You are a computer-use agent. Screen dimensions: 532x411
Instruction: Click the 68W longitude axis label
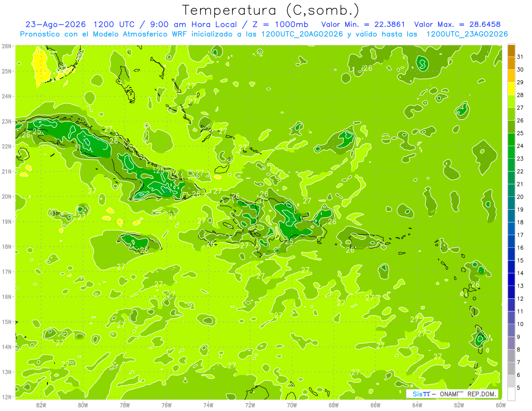tap(334, 405)
